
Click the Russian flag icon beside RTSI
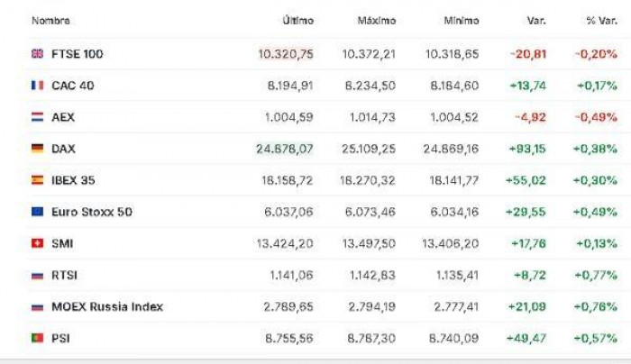tap(37, 275)
